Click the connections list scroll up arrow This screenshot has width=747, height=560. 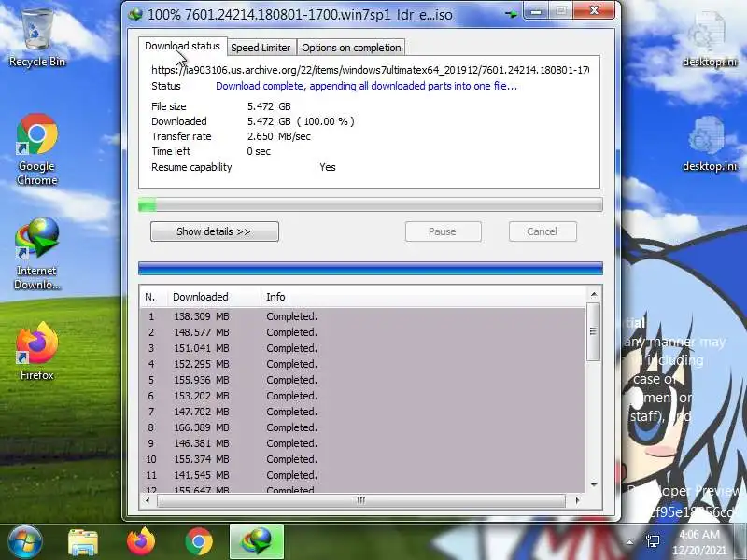(x=594, y=295)
